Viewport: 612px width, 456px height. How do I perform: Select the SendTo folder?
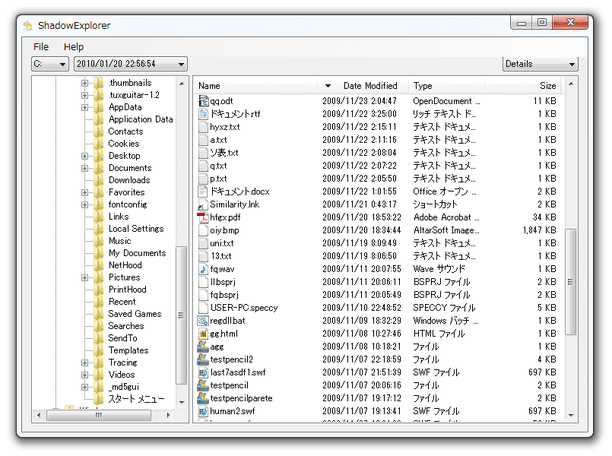point(123,338)
